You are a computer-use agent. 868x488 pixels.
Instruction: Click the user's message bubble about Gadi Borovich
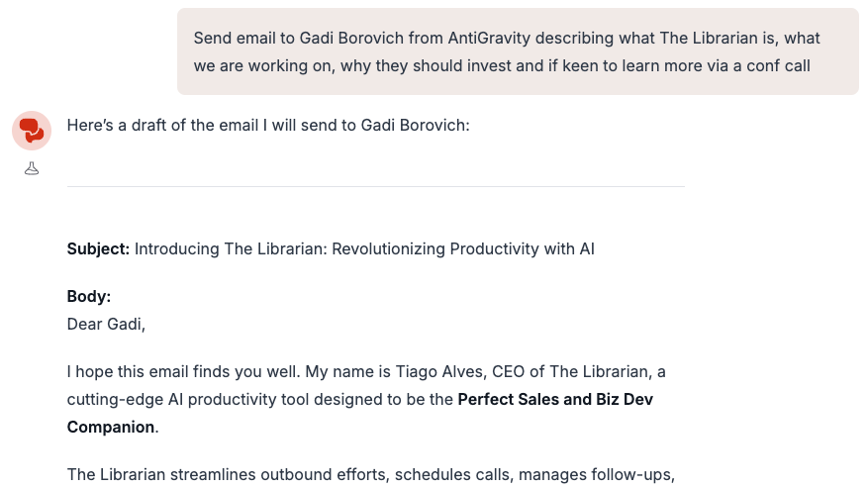click(517, 51)
